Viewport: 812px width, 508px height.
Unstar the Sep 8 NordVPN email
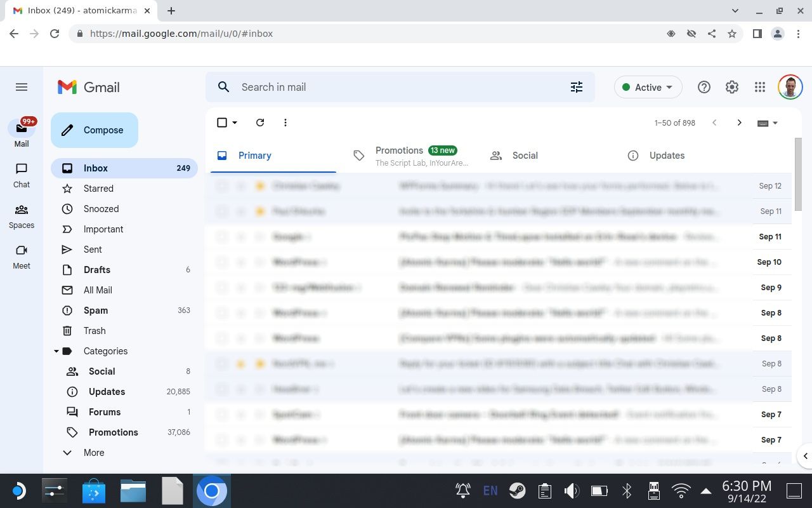260,363
